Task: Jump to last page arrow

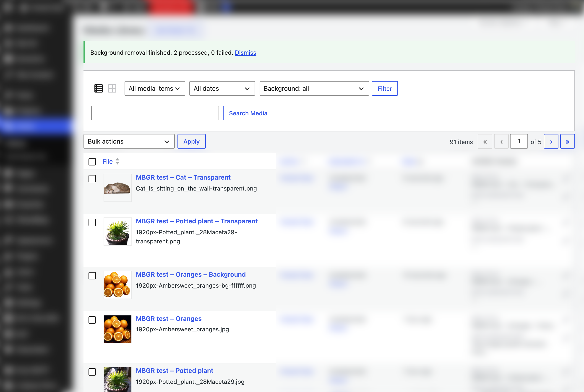Action: point(567,142)
